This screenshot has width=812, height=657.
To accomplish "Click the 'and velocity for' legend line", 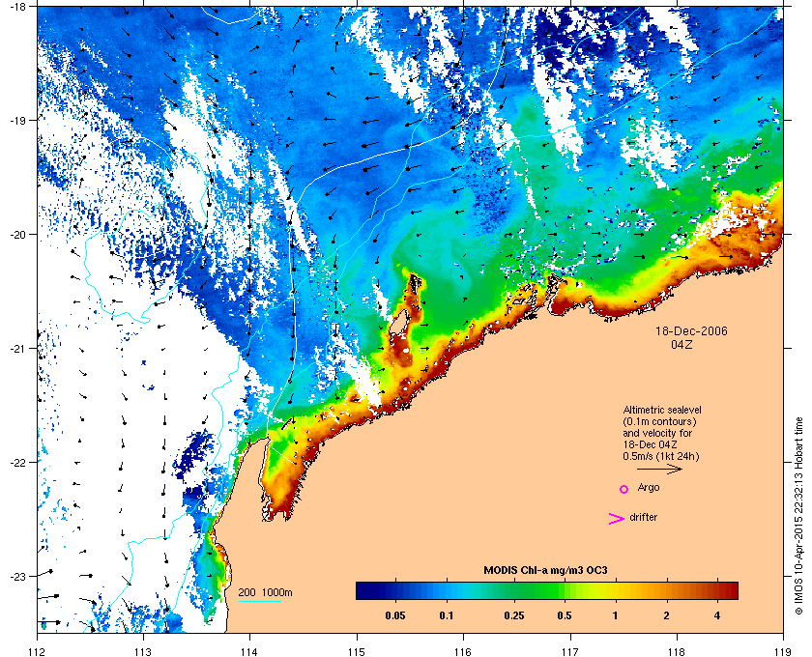I will [657, 433].
